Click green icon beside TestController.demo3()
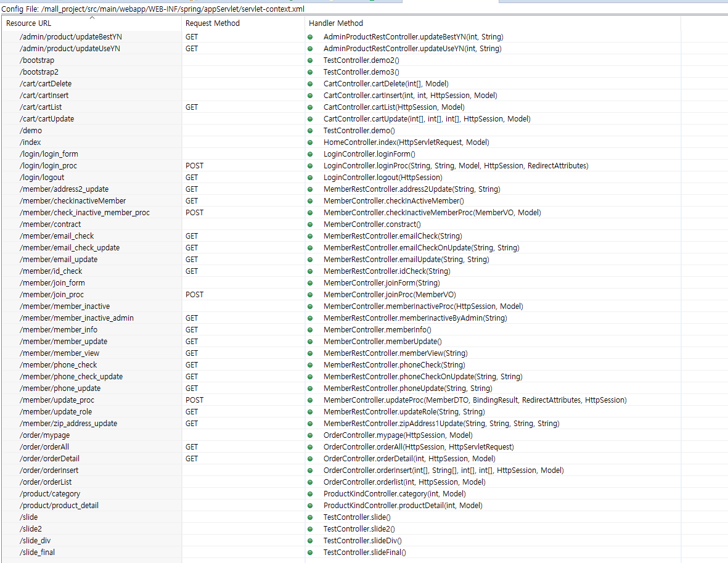 click(x=310, y=72)
